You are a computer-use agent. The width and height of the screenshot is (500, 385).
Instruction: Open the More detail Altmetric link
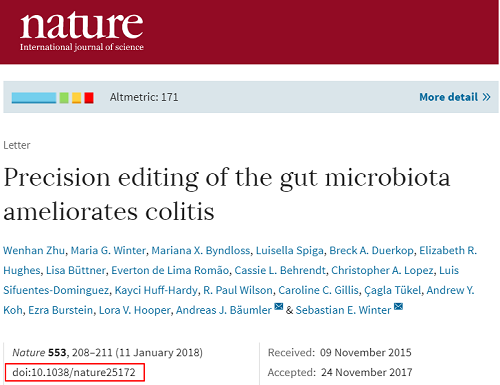[455, 97]
